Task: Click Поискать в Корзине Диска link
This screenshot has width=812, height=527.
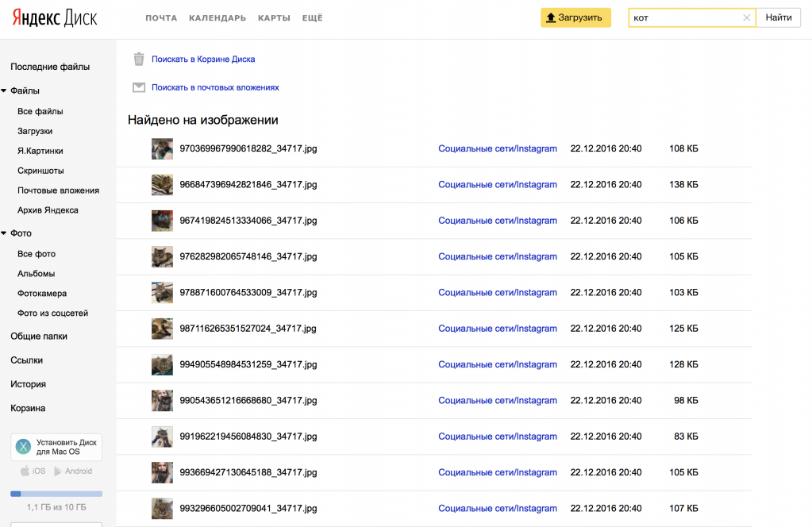Action: (203, 59)
